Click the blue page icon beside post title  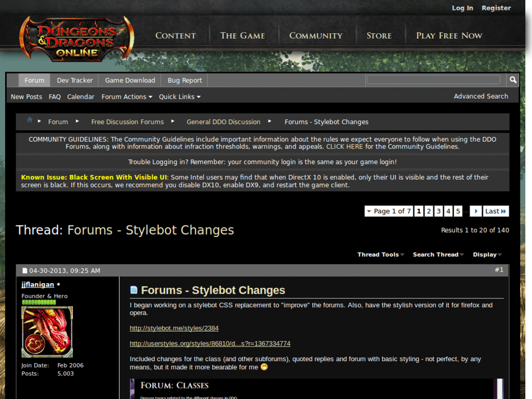(134, 290)
